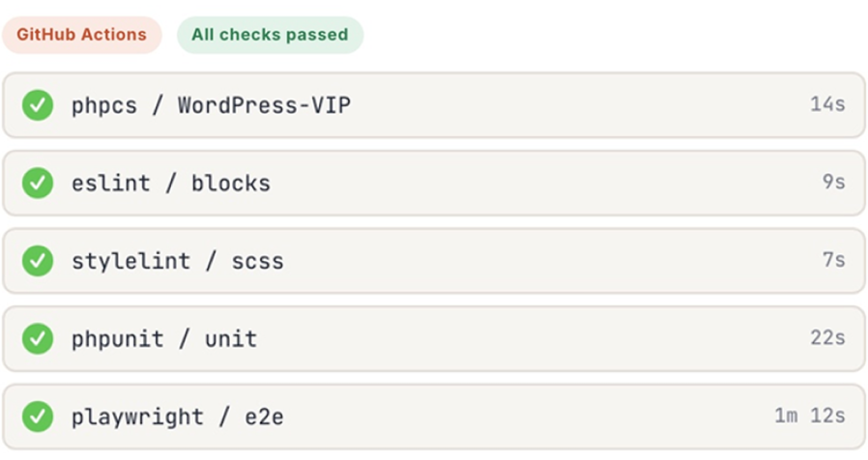Open the playwright / e2e check
This screenshot has height=460, width=868.
click(x=178, y=417)
